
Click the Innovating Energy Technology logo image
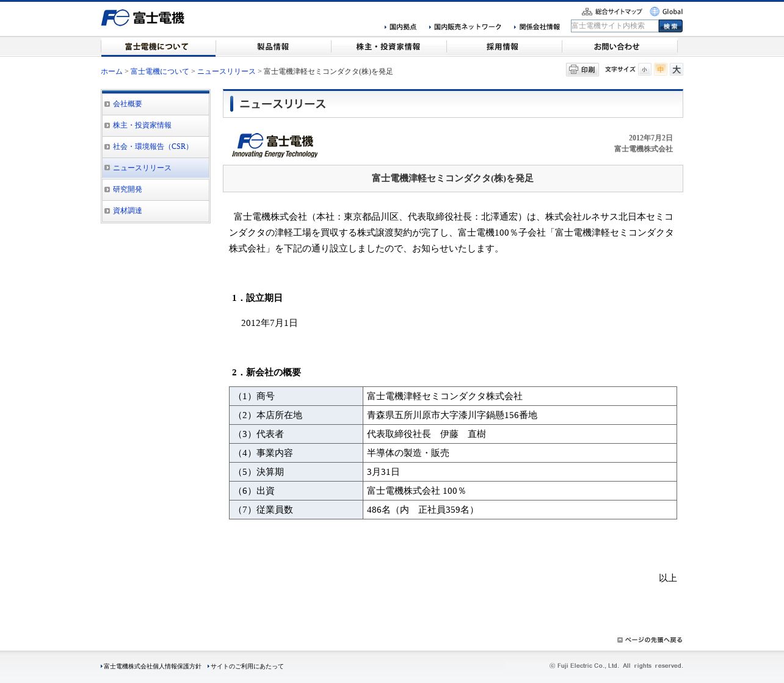pos(275,145)
